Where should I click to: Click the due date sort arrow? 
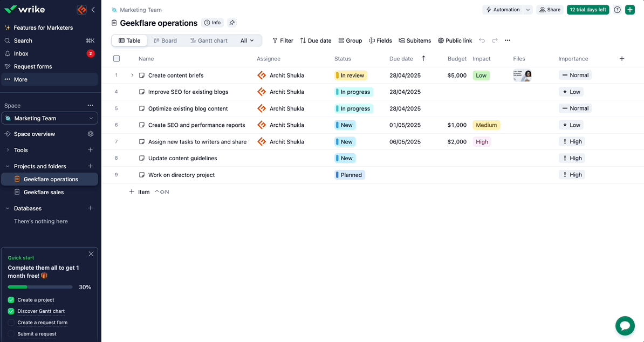(423, 59)
